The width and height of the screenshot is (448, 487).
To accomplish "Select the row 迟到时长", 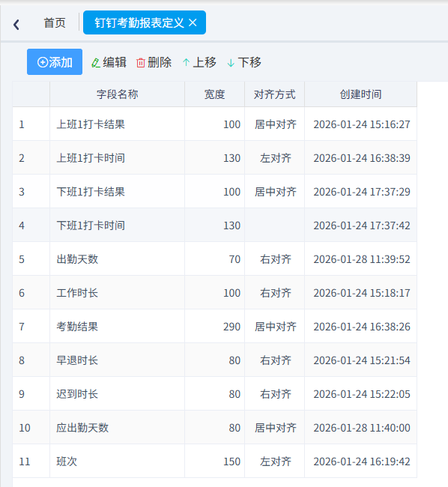I will (x=214, y=394).
